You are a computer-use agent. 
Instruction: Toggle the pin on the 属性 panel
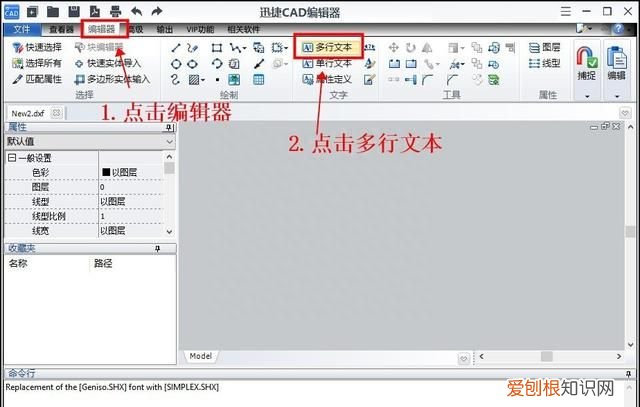pyautogui.click(x=169, y=128)
